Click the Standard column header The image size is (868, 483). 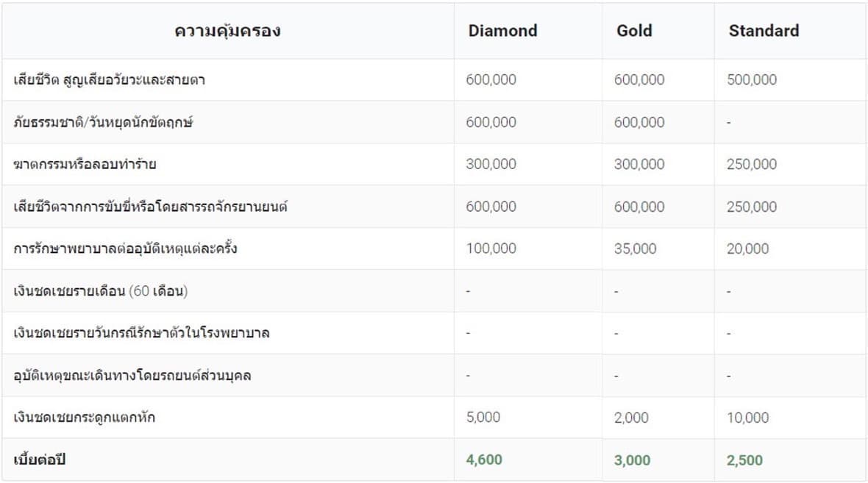[x=764, y=31]
